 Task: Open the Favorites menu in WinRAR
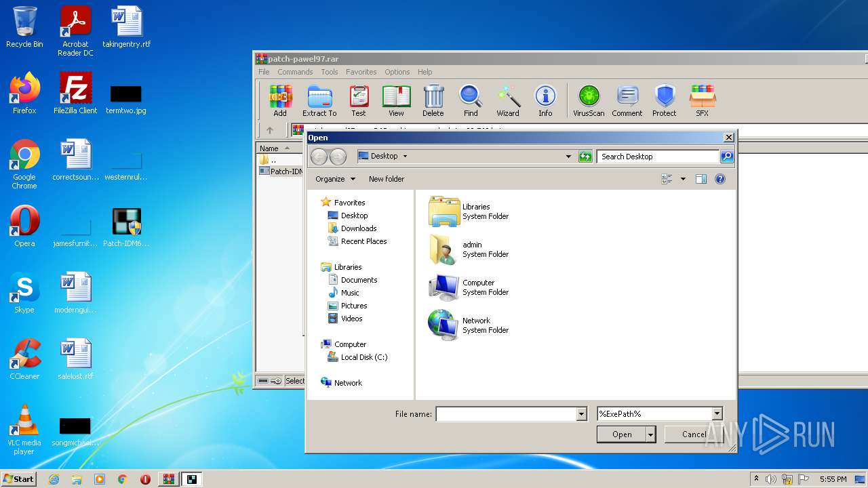click(x=361, y=72)
